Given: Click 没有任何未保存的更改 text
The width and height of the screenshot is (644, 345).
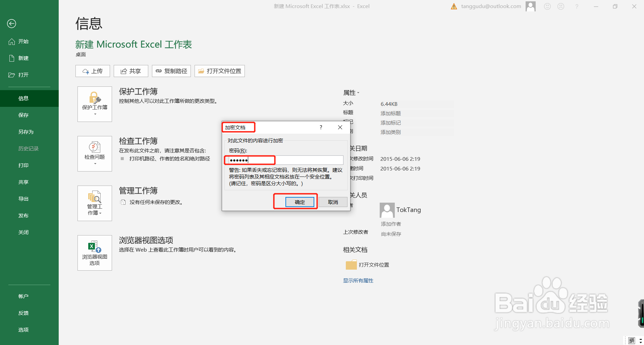Looking at the screenshot, I should pyautogui.click(x=156, y=202).
